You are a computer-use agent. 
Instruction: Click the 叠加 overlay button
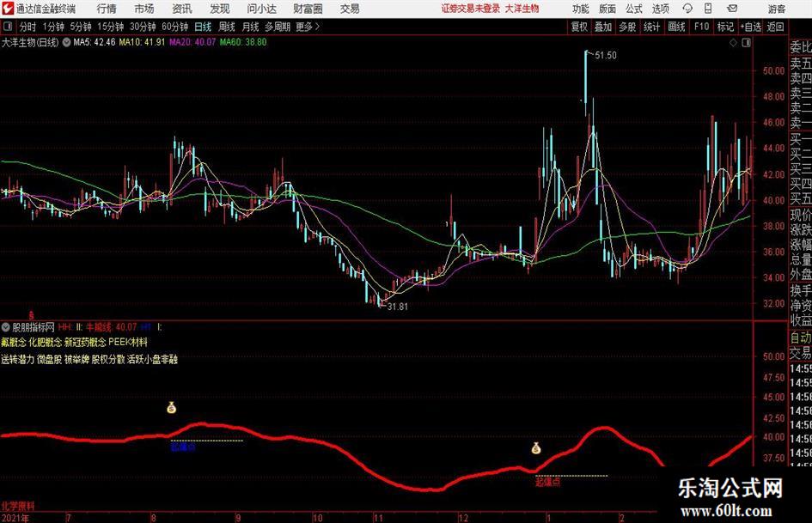coord(603,27)
